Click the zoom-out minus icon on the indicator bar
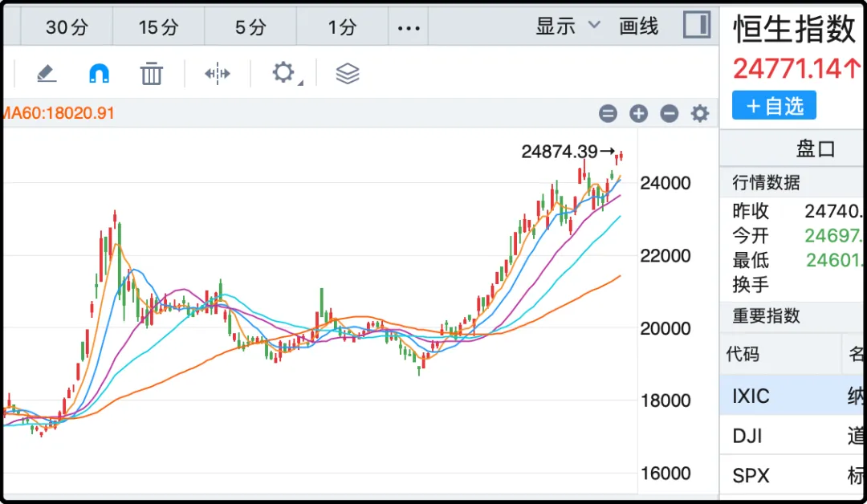The height and width of the screenshot is (504, 867). click(670, 114)
